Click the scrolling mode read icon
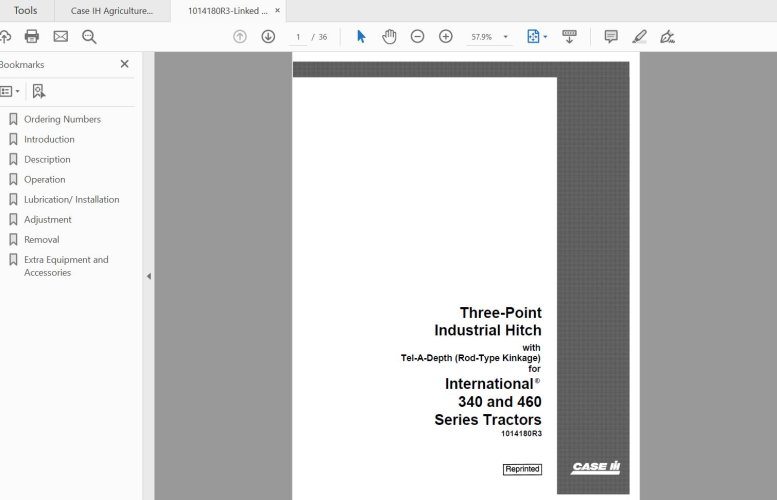The image size is (777, 500). (x=569, y=37)
